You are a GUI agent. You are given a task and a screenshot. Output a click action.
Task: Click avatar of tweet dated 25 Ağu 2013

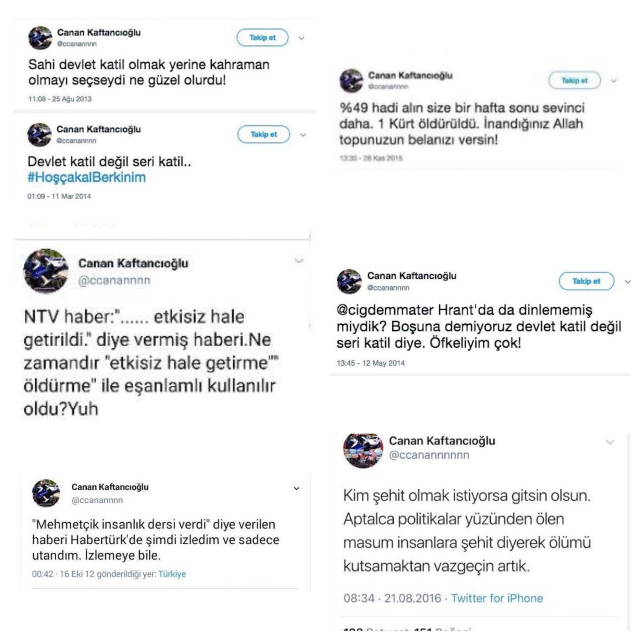tap(40, 38)
